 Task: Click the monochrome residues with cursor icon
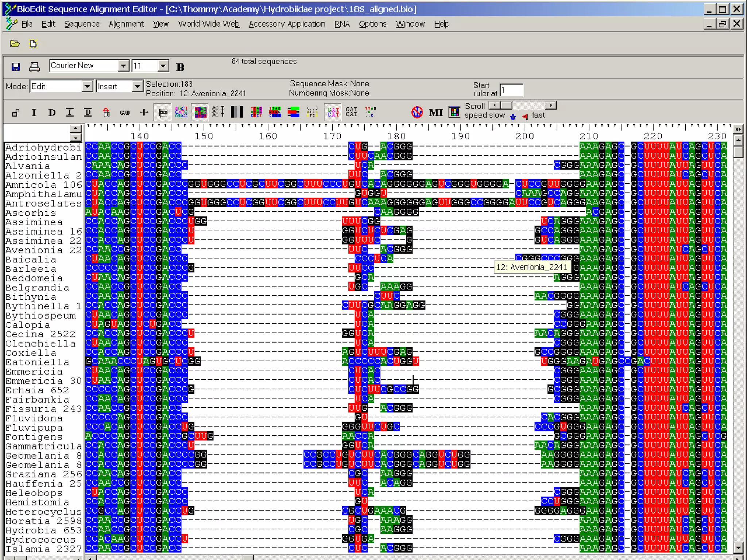tap(218, 112)
